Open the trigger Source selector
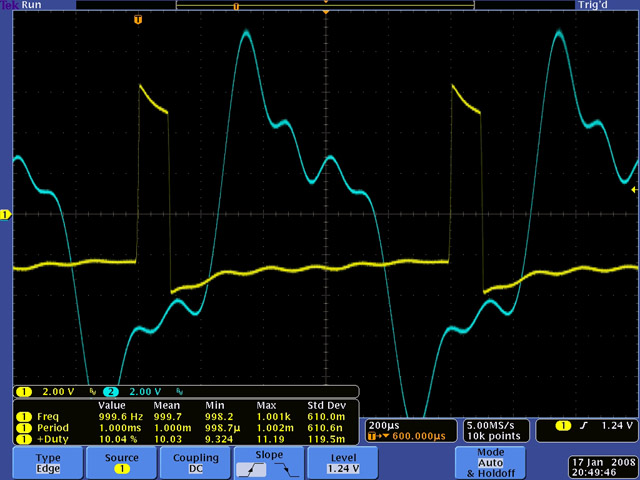This screenshot has height=480, width=640. (x=121, y=461)
